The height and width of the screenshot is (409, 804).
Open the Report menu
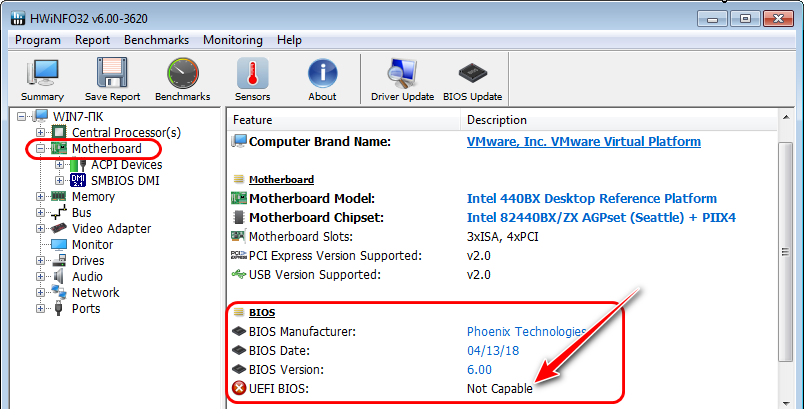point(92,40)
